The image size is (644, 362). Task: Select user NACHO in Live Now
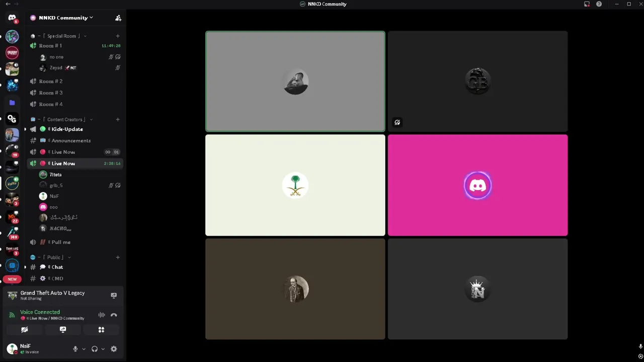(79, 229)
